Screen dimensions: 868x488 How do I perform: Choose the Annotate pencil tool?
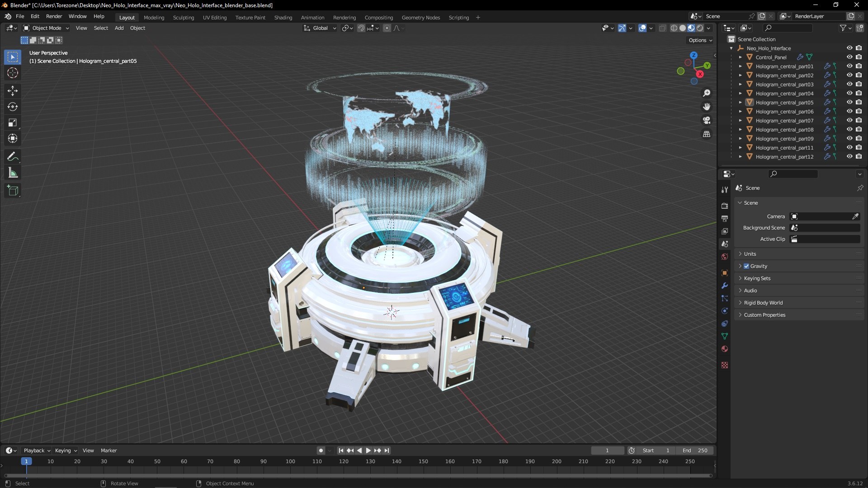[x=13, y=157]
